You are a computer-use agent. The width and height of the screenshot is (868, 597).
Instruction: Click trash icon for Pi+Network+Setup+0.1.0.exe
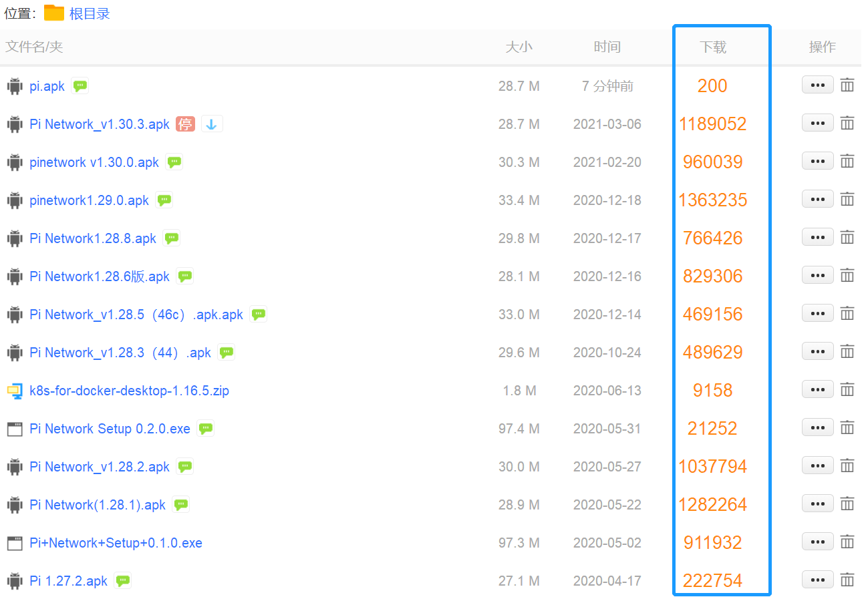[847, 542]
